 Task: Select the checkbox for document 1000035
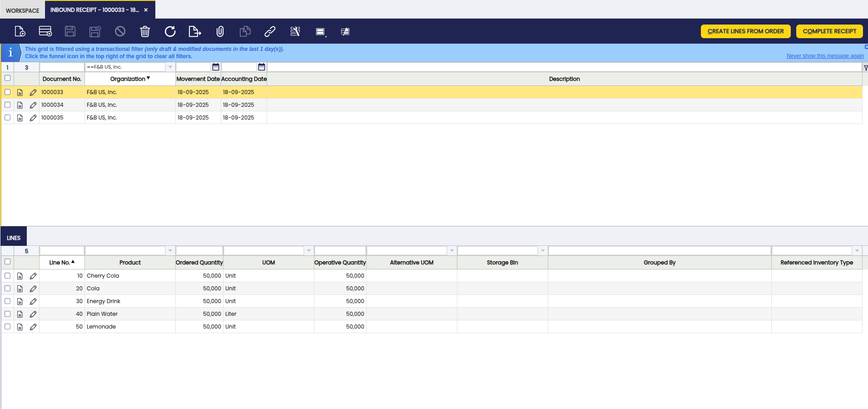point(7,118)
